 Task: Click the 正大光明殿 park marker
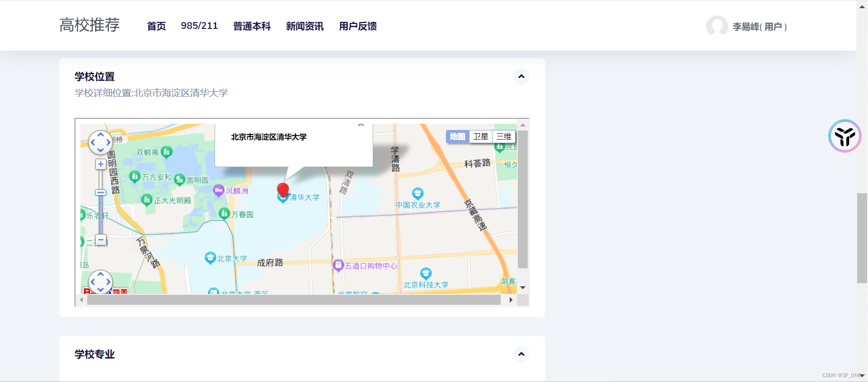(x=146, y=200)
